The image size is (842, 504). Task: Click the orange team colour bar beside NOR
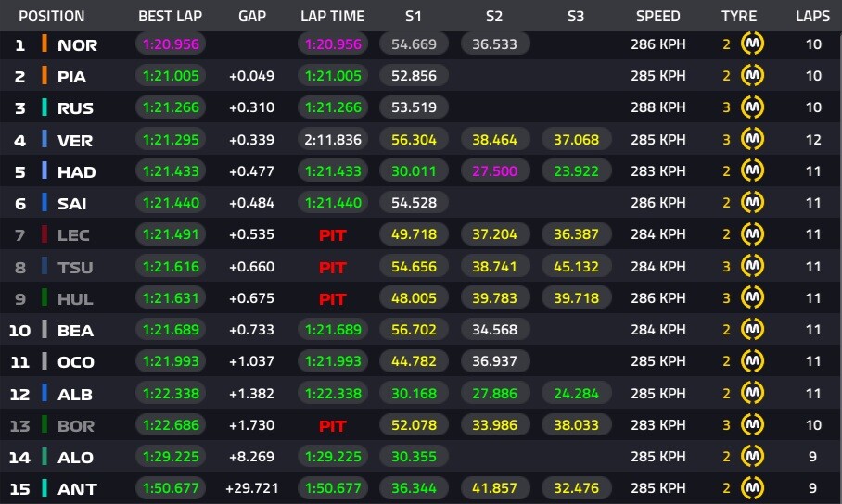click(x=44, y=44)
